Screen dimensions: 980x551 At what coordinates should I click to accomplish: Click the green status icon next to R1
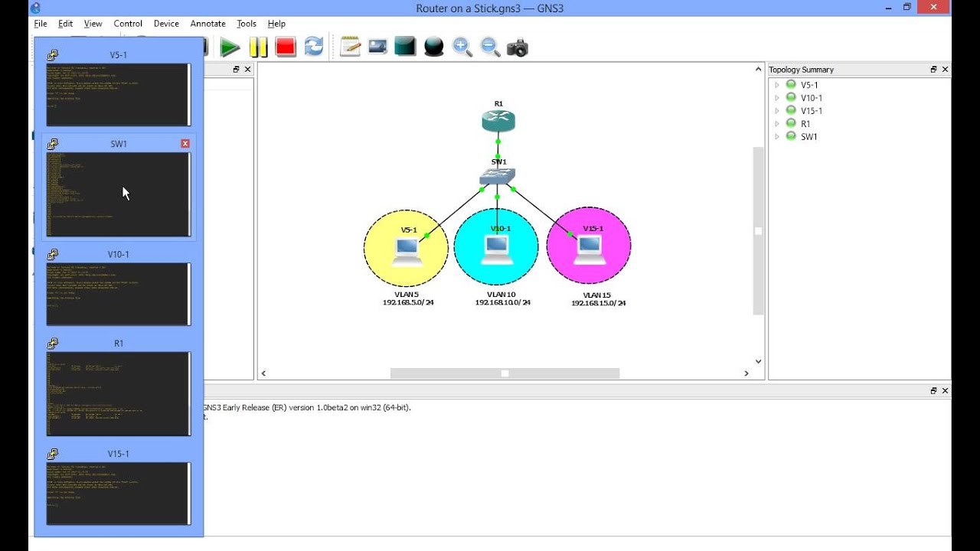(x=791, y=123)
